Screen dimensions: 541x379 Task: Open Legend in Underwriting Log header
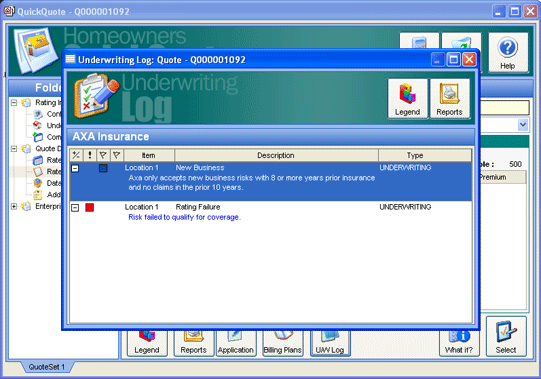pos(407,99)
